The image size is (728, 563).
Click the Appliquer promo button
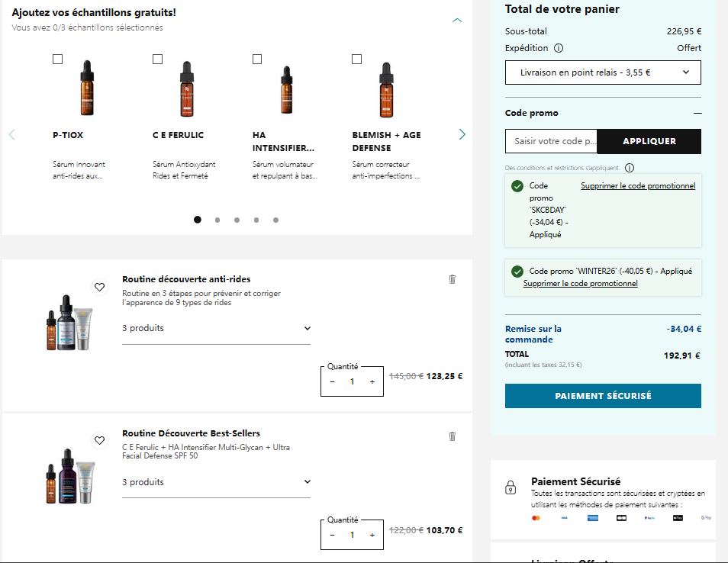point(649,141)
